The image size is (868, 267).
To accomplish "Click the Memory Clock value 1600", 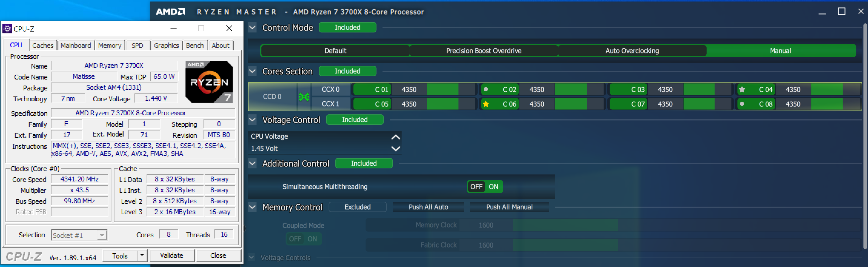I will coord(486,225).
